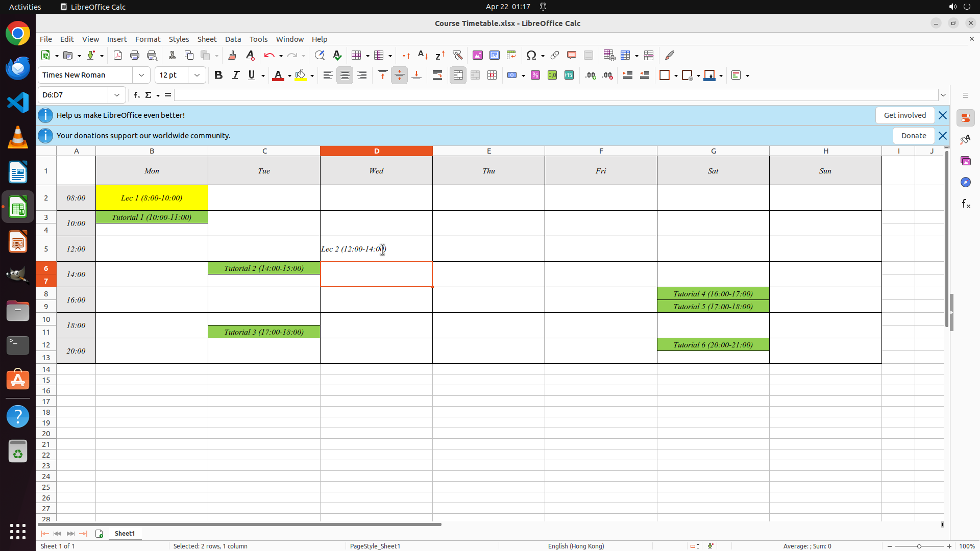The width and height of the screenshot is (980, 551).
Task: Select the Sheet1 tab
Action: [125, 533]
